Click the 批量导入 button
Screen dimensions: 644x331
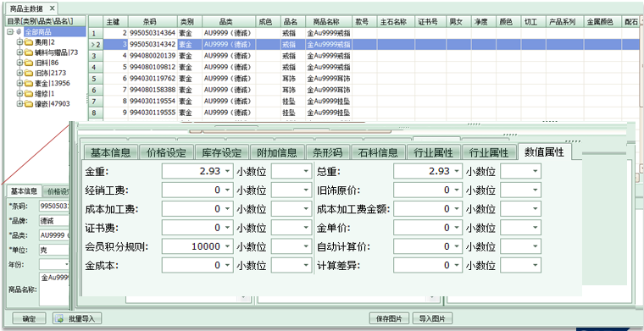[x=77, y=318]
